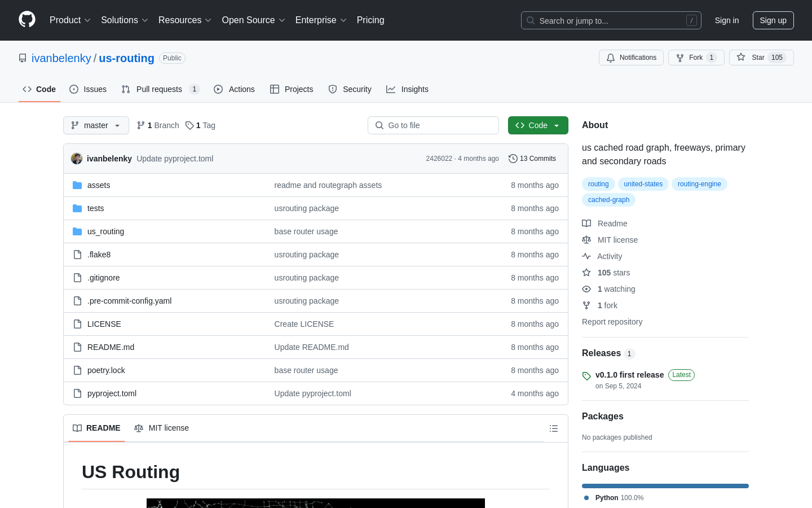This screenshot has height=508, width=812.
Task: Click the Notifications bell icon
Action: coord(611,58)
